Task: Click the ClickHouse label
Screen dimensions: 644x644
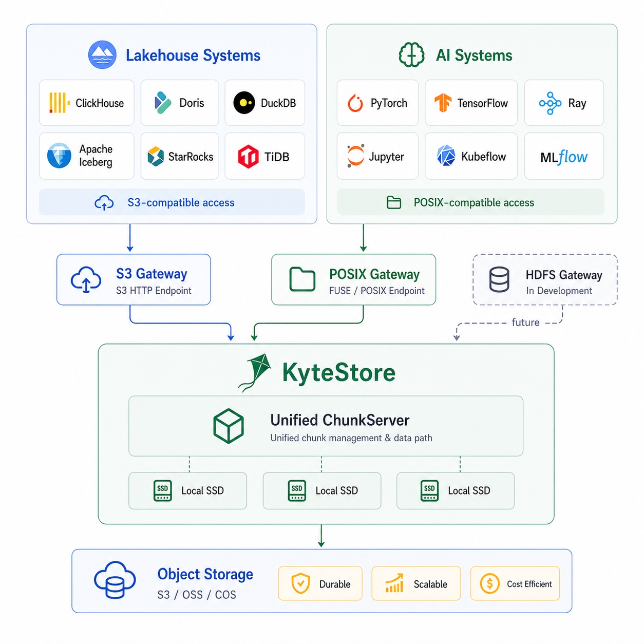Action: click(100, 103)
